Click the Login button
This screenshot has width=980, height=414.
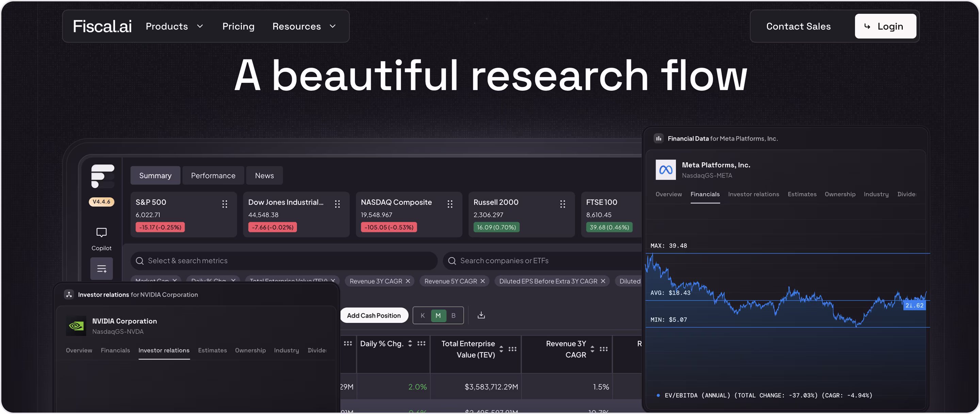(x=885, y=26)
